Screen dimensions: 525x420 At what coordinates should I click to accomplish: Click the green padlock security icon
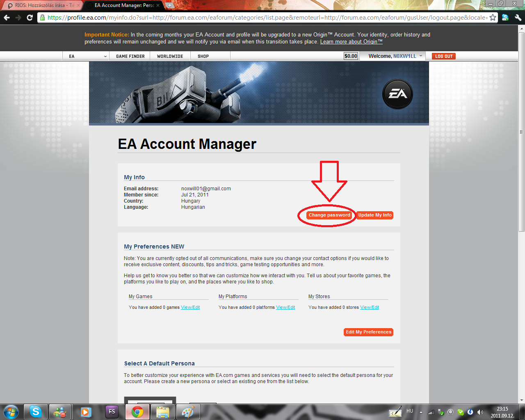(42, 18)
